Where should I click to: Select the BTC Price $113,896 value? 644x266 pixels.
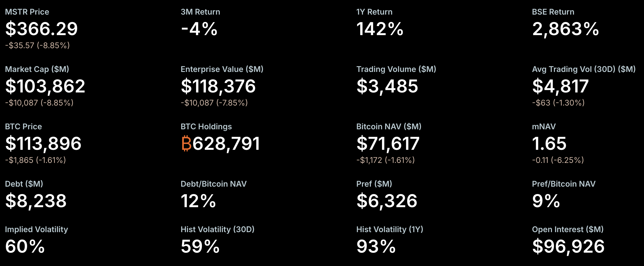[x=43, y=144]
